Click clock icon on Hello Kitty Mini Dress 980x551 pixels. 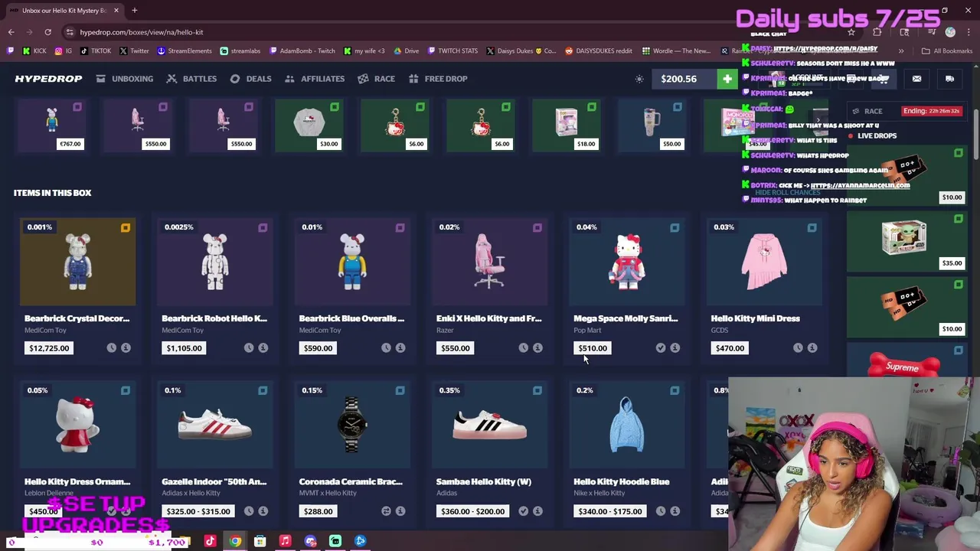click(798, 348)
